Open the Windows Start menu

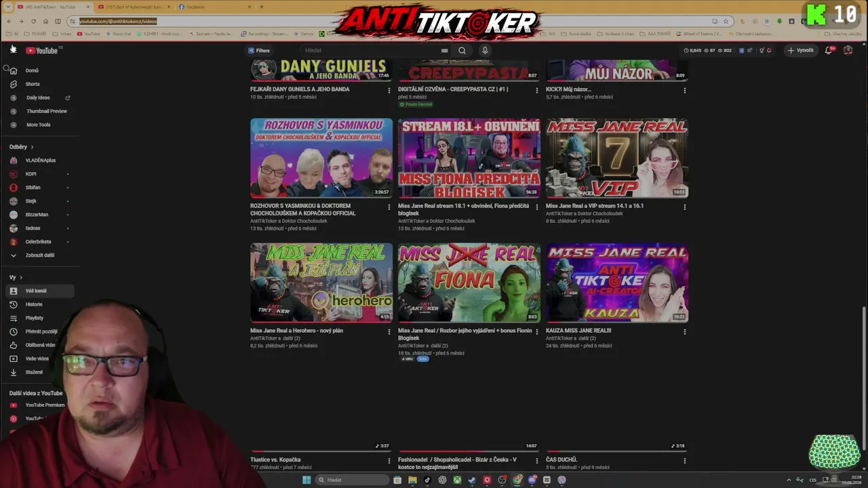(x=307, y=480)
